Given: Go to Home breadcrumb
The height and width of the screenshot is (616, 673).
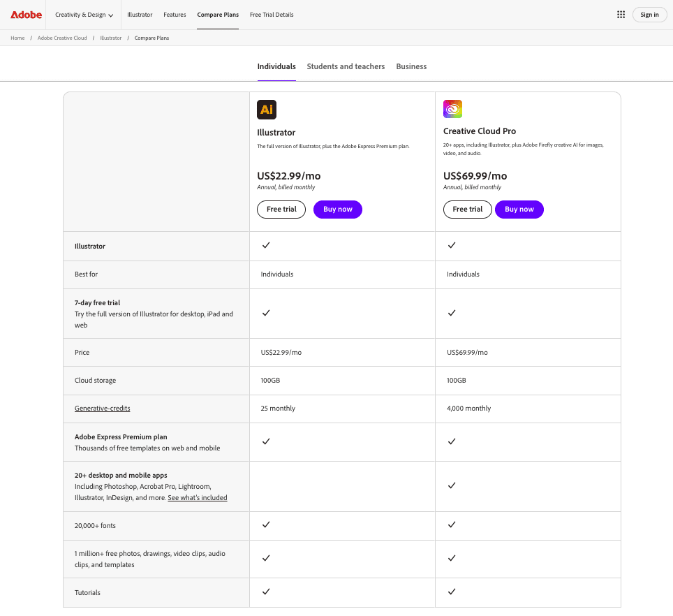Looking at the screenshot, I should 17,38.
